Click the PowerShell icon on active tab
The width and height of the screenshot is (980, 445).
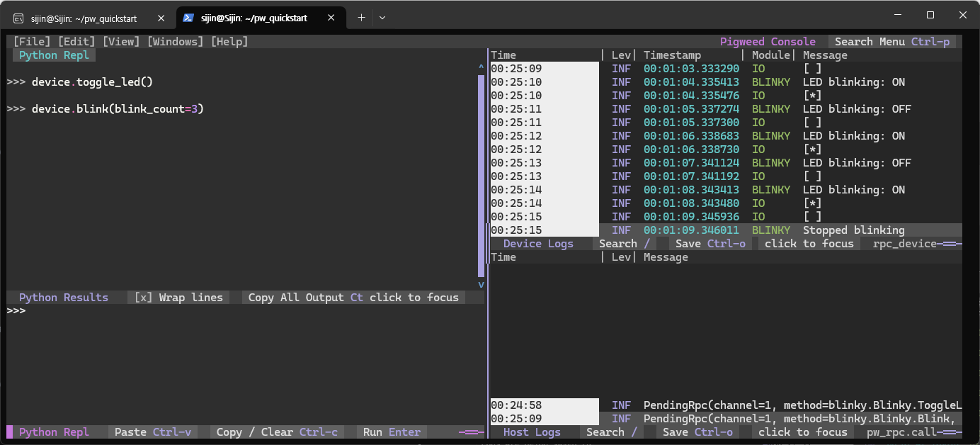pos(188,18)
